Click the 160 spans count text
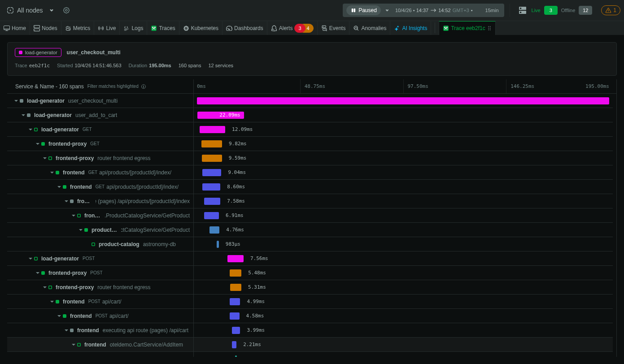This screenshot has height=364, width=624. click(190, 65)
